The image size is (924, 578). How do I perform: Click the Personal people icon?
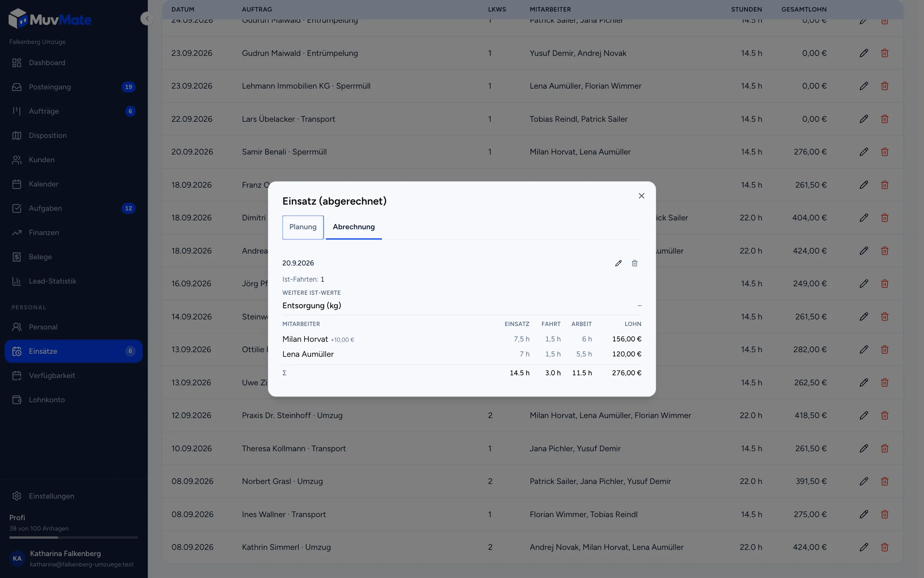point(17,327)
